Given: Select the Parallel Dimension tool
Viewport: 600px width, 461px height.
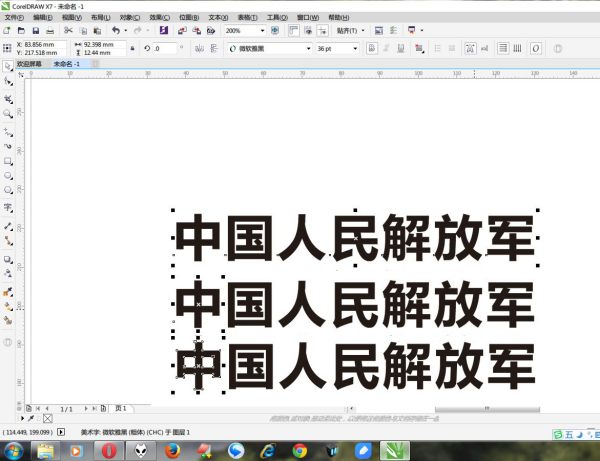Looking at the screenshot, I should pyautogui.click(x=8, y=226).
